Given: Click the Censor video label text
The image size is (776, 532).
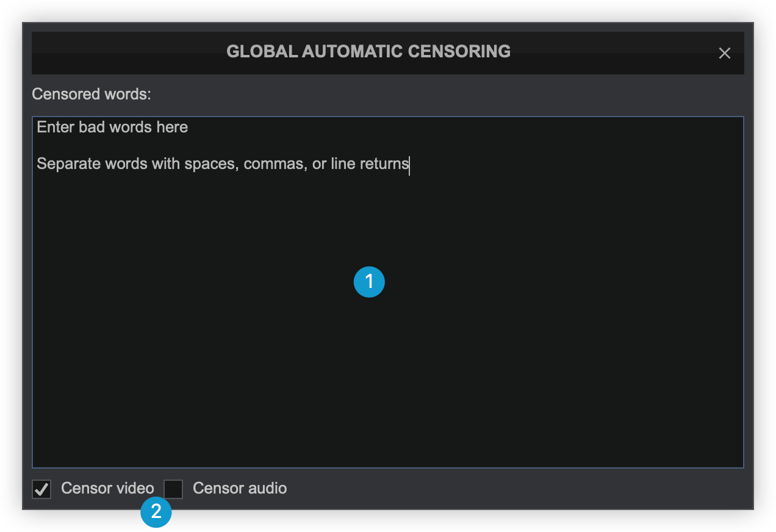Looking at the screenshot, I should coord(107,489).
